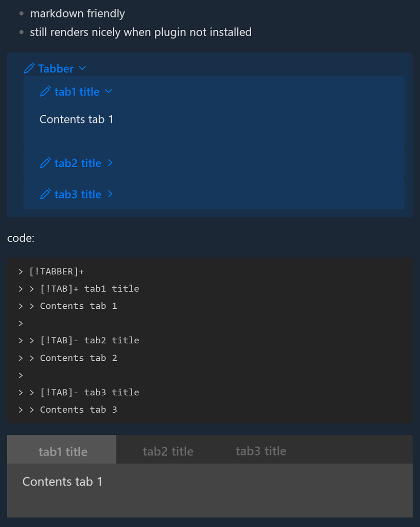Switch to the tab3 title tab

pyautogui.click(x=260, y=450)
